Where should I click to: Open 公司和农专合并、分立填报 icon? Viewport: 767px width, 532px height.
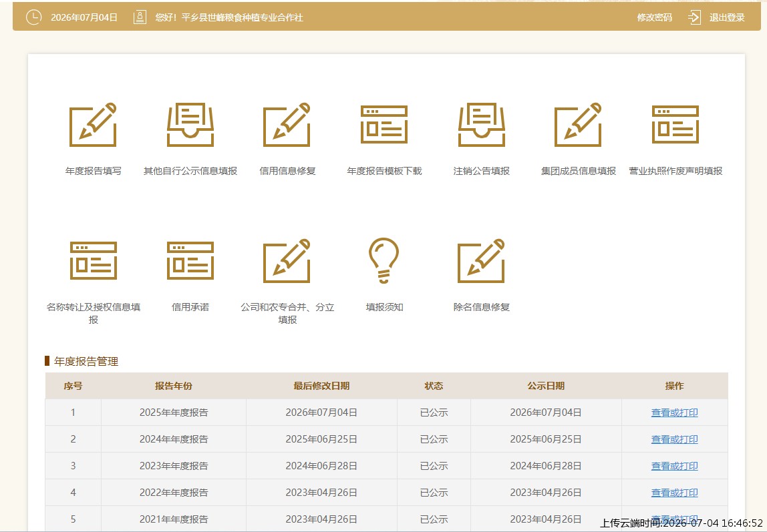[287, 260]
